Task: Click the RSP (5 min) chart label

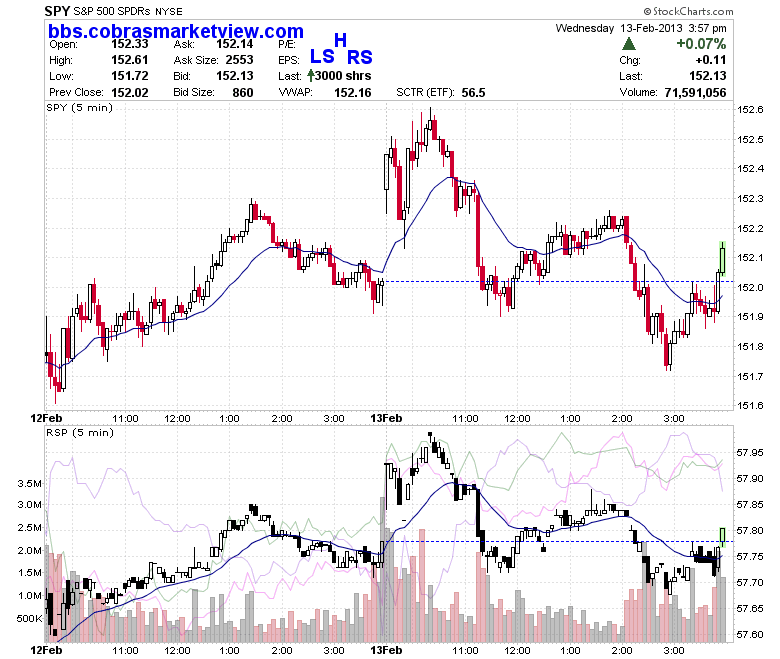Action: (80, 432)
